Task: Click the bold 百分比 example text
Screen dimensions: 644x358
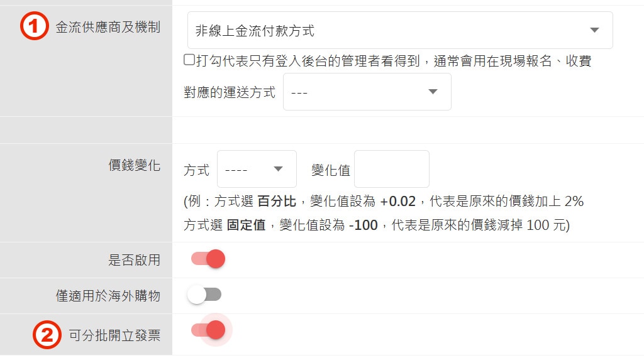Action: click(277, 202)
